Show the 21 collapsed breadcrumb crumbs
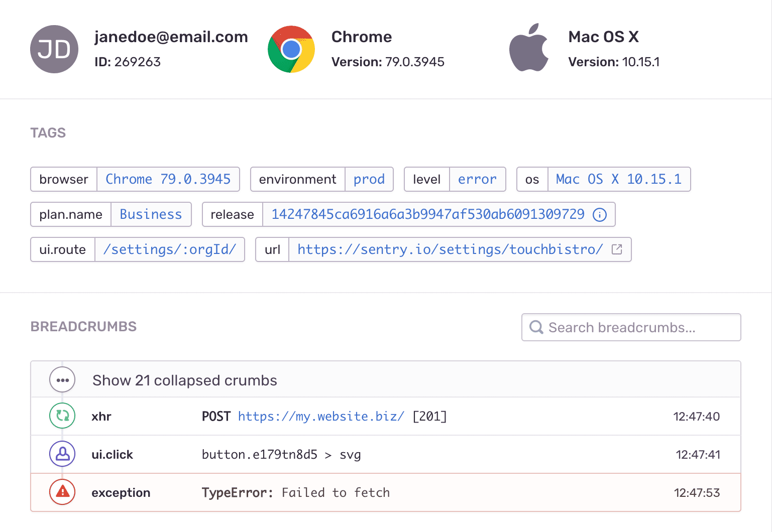 click(184, 380)
